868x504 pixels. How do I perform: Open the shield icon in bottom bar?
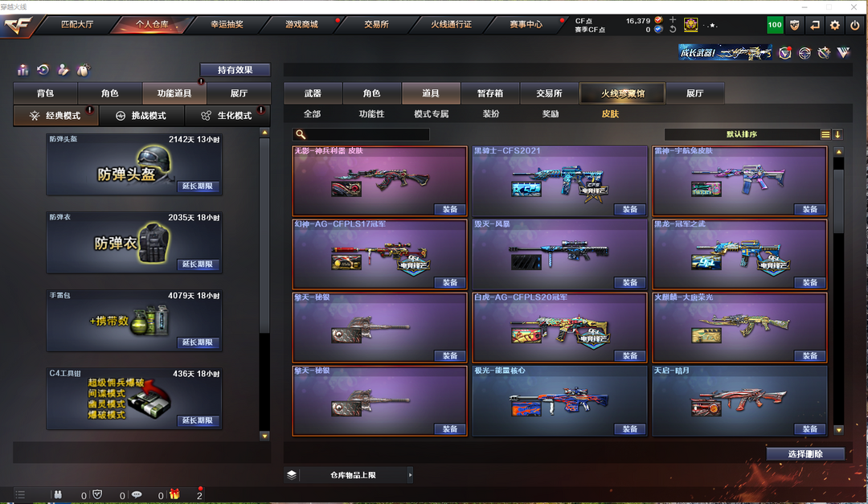tap(97, 494)
